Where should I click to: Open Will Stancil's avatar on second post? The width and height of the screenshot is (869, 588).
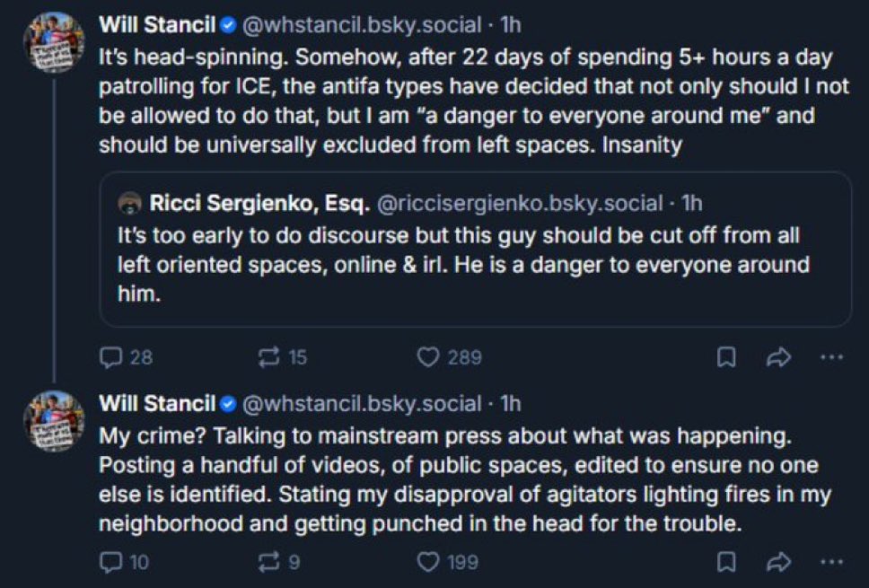[54, 420]
